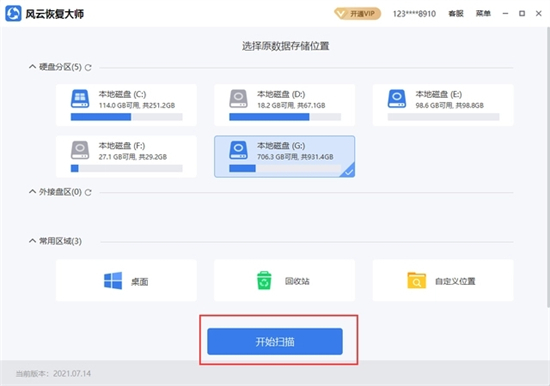Viewport: 550px width, 386px height.
Task: Minimize the recovery app window
Action: pos(505,13)
